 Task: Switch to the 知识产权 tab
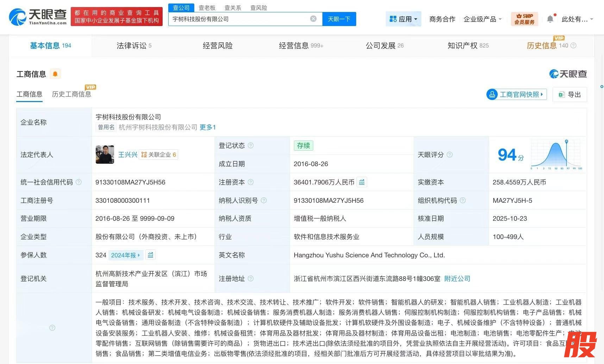pyautogui.click(x=468, y=45)
